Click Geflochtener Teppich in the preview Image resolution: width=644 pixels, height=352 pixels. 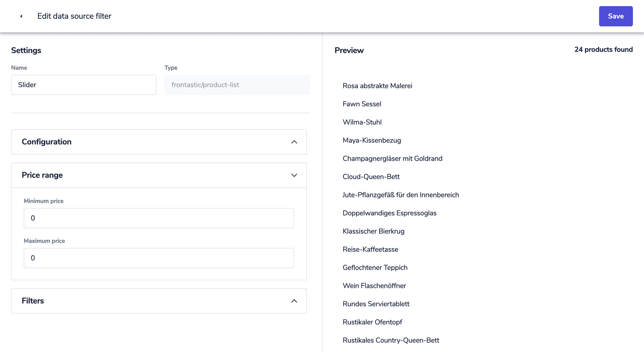pyautogui.click(x=375, y=267)
